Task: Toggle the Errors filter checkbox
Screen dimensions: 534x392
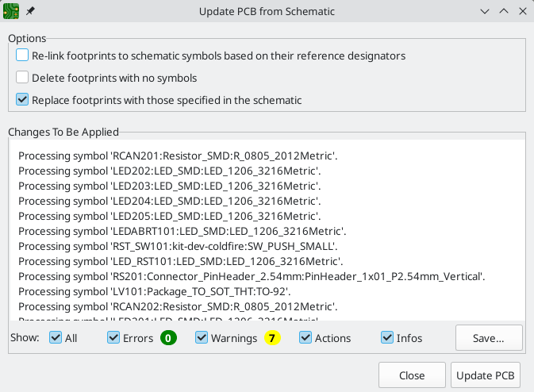Action: click(114, 338)
